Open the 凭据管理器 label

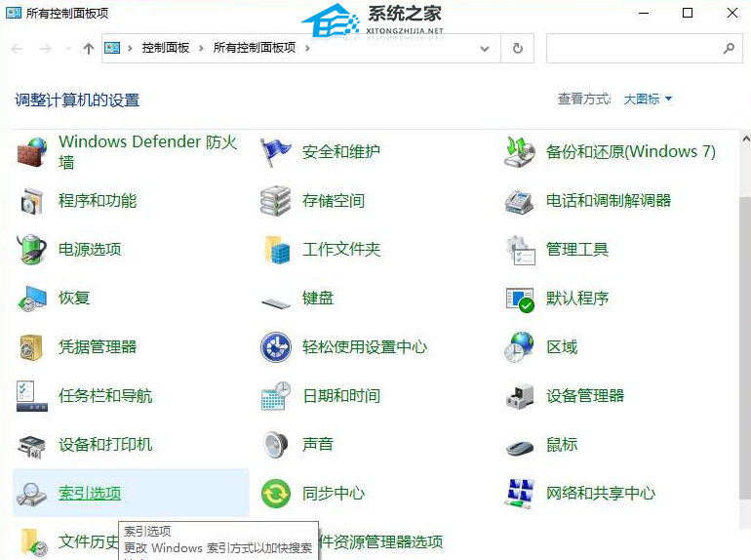[x=98, y=346]
